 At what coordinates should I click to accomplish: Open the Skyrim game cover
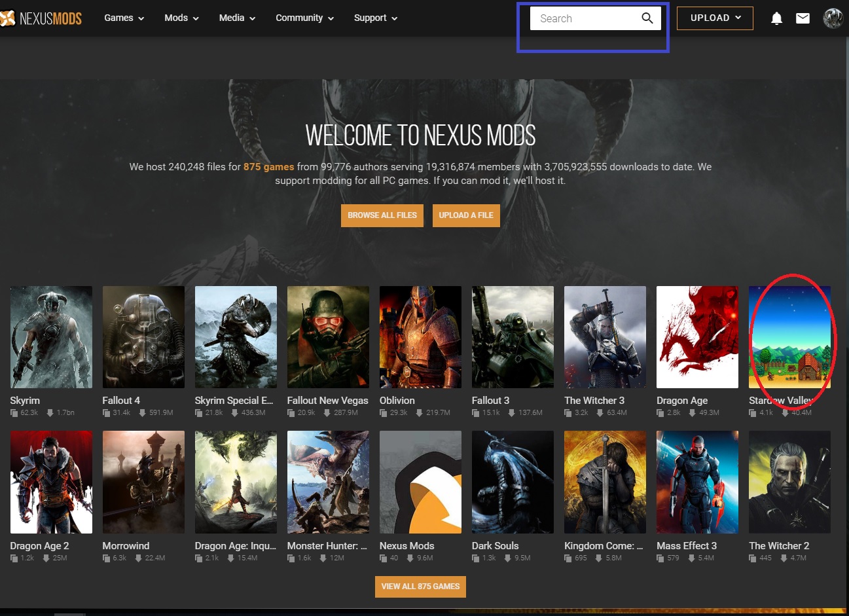(51, 337)
